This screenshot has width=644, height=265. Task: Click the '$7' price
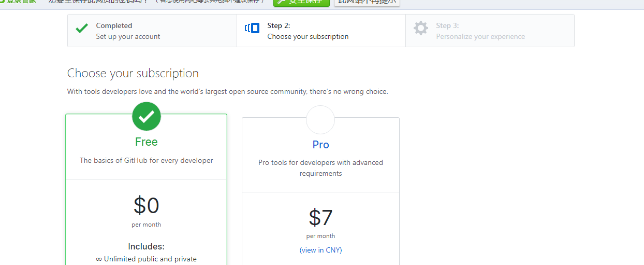coord(320,217)
